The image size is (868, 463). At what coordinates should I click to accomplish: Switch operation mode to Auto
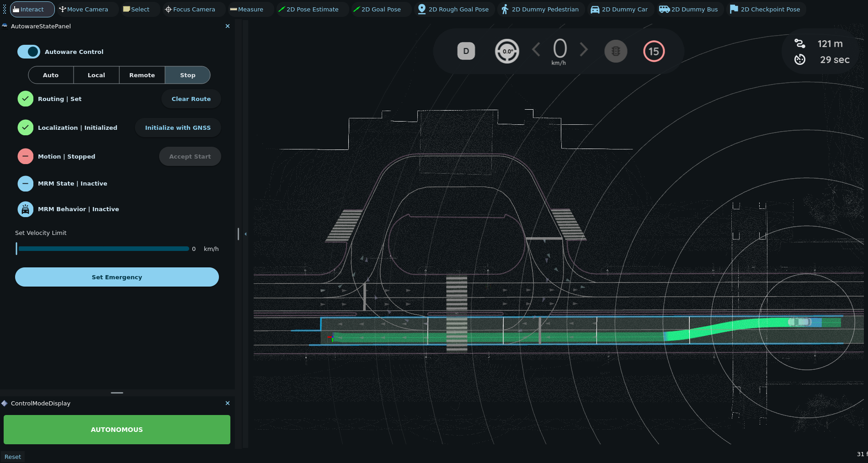51,75
